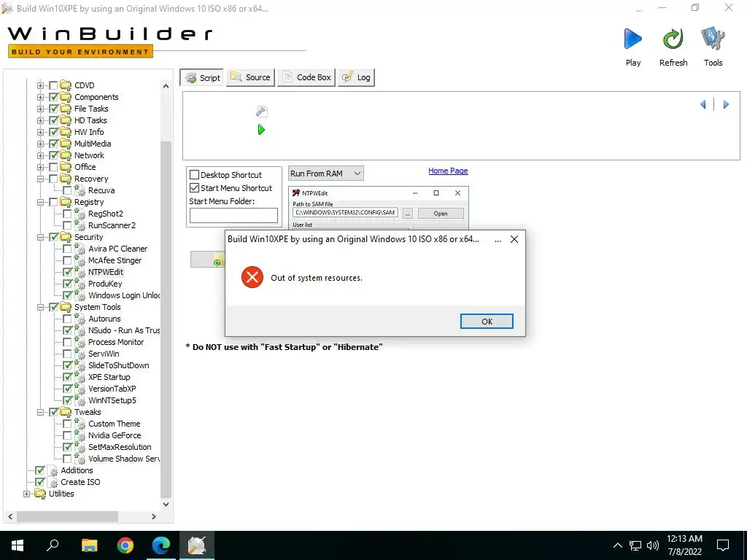
Task: Launch Google Chrome from taskbar
Action: [x=125, y=545]
